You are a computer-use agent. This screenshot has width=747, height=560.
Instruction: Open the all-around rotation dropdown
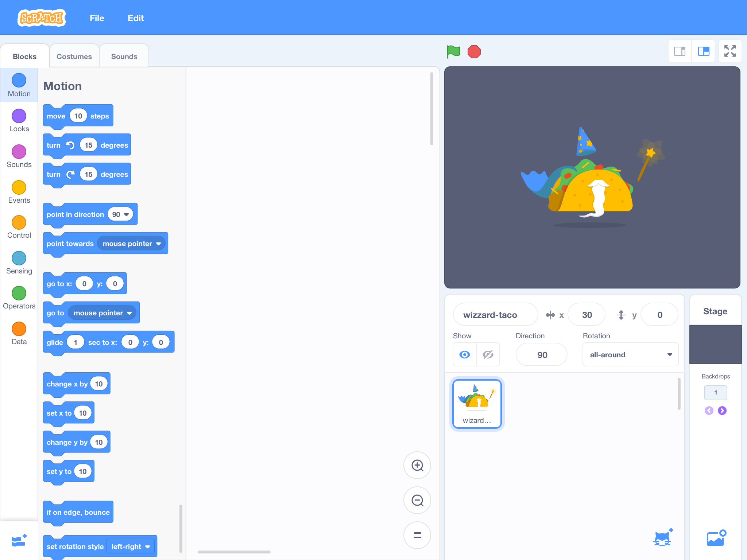coord(630,354)
